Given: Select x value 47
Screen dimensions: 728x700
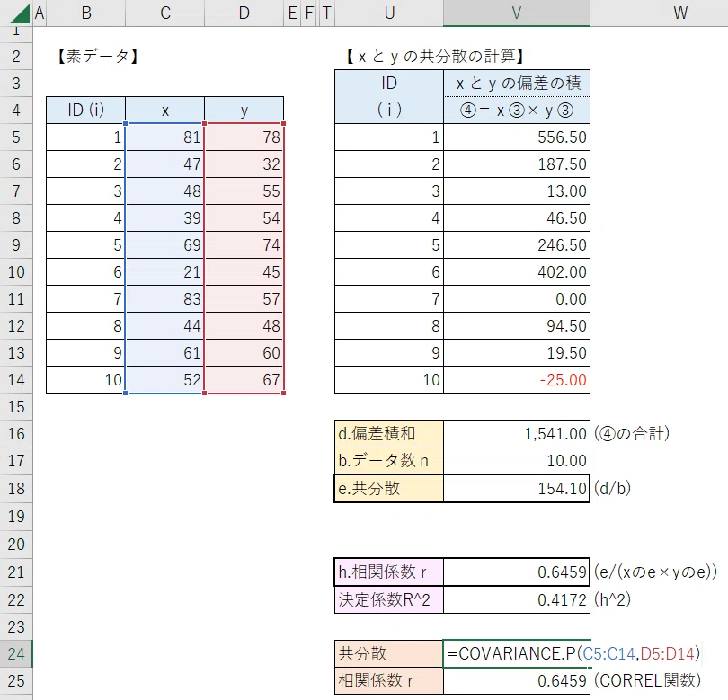Looking at the screenshot, I should (x=165, y=164).
